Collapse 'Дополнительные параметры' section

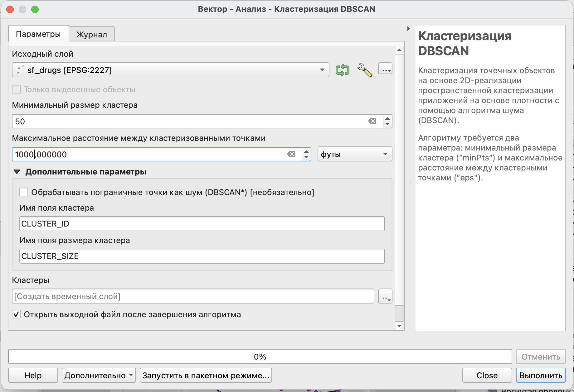17,172
